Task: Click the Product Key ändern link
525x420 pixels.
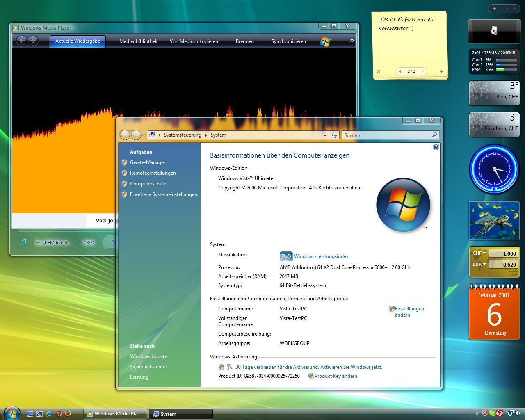Action: coord(336,376)
